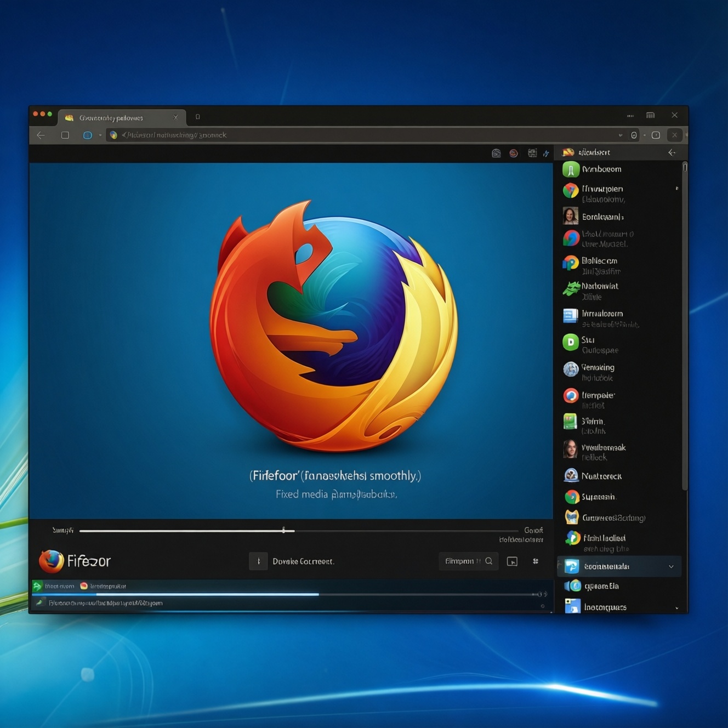Screen dimensions: 728x728
Task: Select the first browser tab with yellow favicon
Action: (x=121, y=117)
